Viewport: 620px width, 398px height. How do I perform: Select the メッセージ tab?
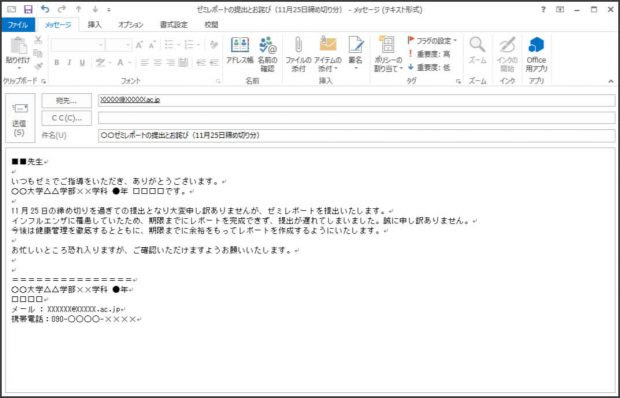click(58, 25)
